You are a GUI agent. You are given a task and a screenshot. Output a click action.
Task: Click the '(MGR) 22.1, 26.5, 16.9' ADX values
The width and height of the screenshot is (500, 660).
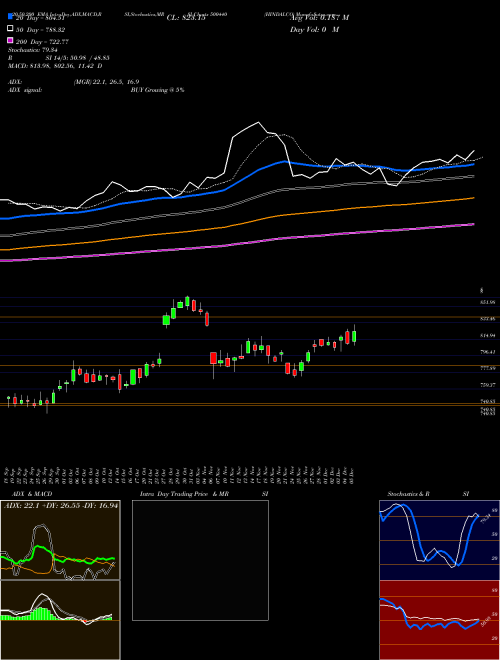point(106,82)
